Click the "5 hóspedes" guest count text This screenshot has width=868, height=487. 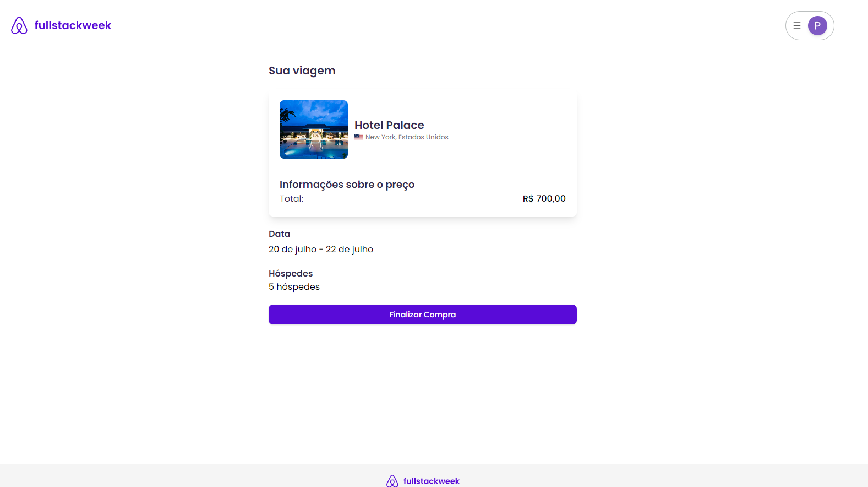click(x=294, y=286)
